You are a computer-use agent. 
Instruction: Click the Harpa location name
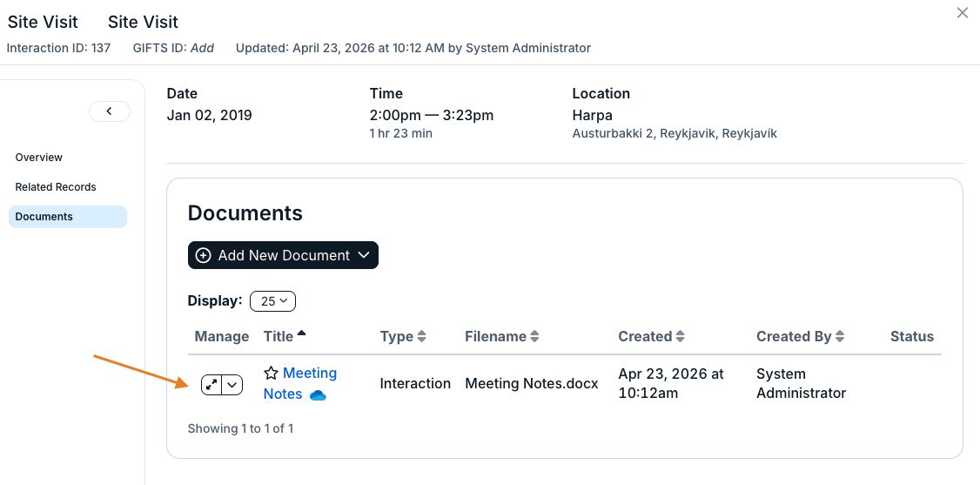tap(593, 116)
